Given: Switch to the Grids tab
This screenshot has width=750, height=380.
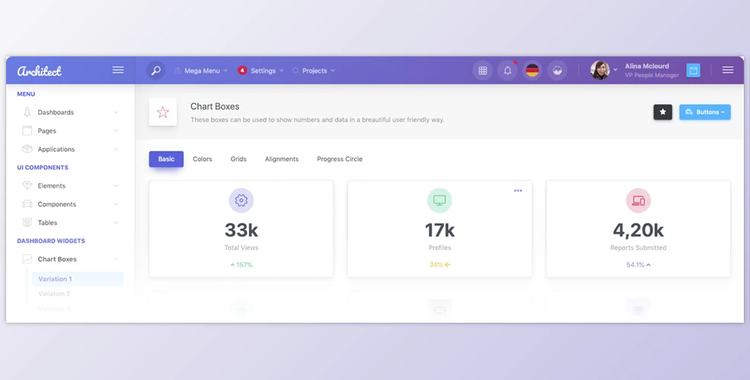Looking at the screenshot, I should click(x=239, y=159).
